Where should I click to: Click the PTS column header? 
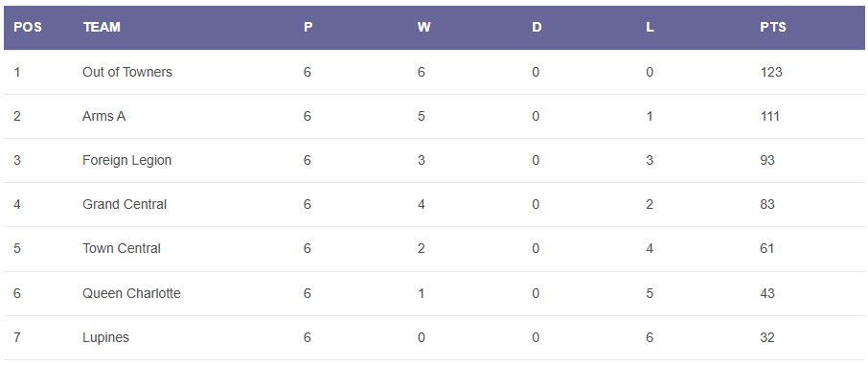click(773, 27)
